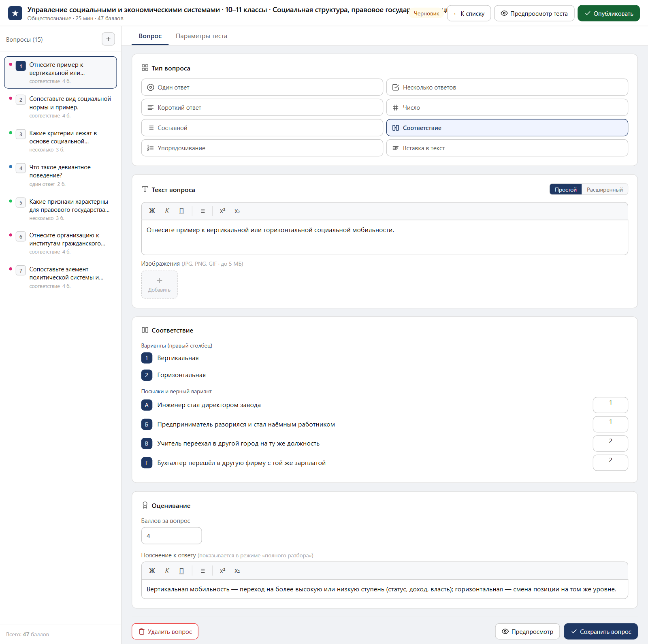Open answer selector for premise Г
648x644 pixels.
pos(610,463)
